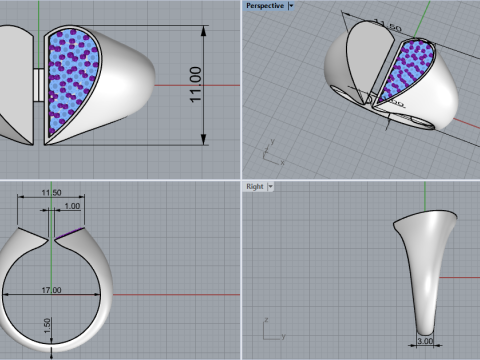
Task: Select the 1.50 thickness dimension label
Action: 47,326
